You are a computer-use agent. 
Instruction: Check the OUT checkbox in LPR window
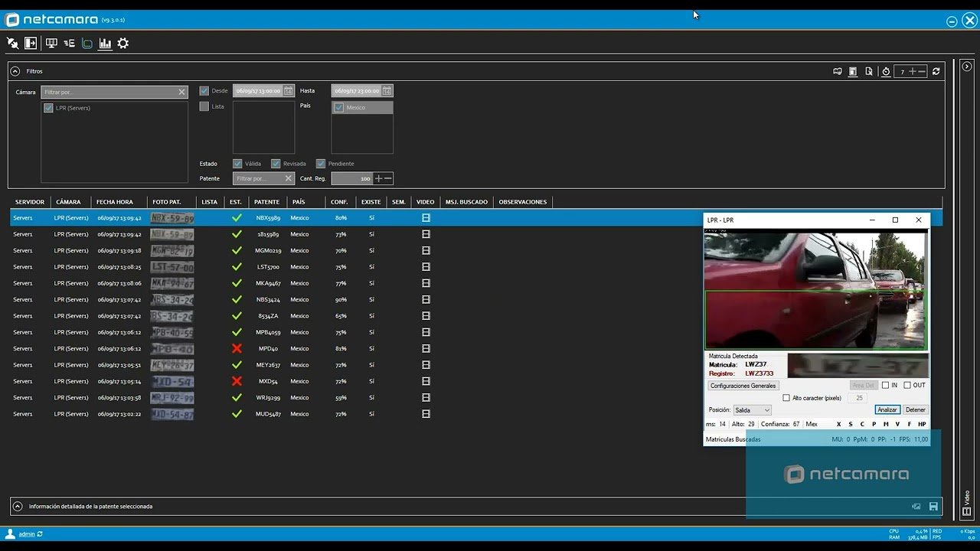[907, 386]
